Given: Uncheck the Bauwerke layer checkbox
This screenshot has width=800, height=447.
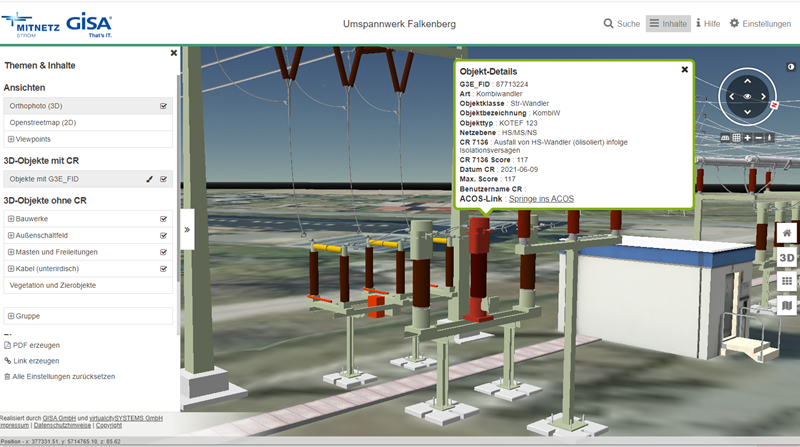Looking at the screenshot, I should 163,218.
